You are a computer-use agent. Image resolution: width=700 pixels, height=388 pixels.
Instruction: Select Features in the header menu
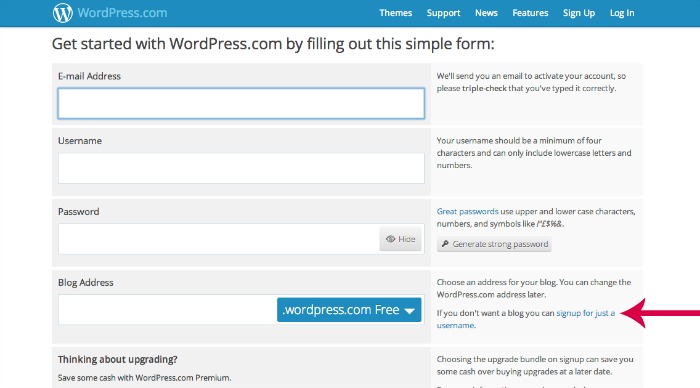coord(530,13)
